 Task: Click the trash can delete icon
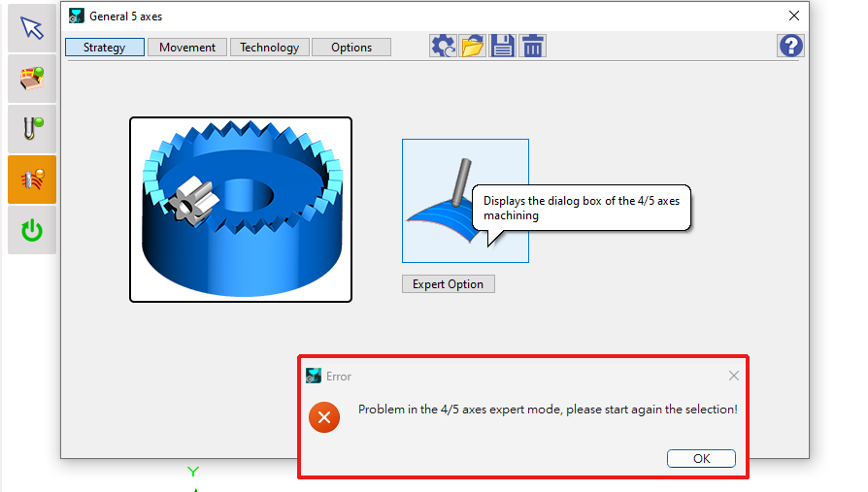(532, 46)
